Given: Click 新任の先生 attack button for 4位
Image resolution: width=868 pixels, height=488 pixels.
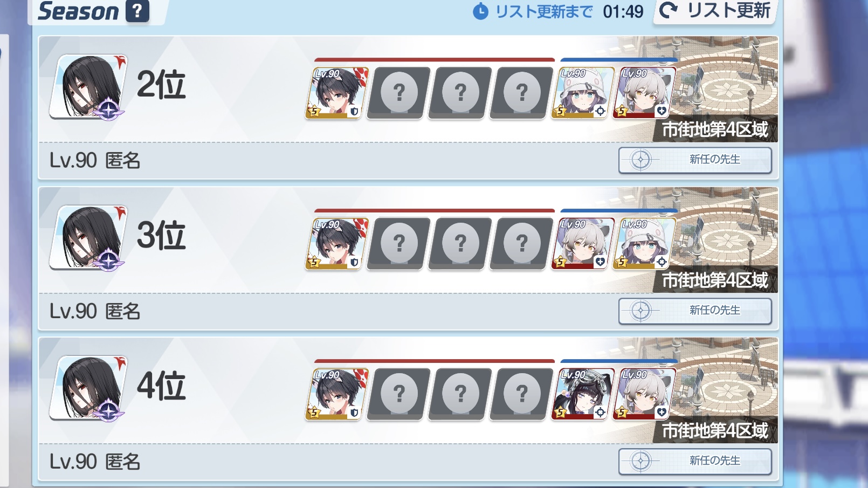Looking at the screenshot, I should [x=695, y=462].
